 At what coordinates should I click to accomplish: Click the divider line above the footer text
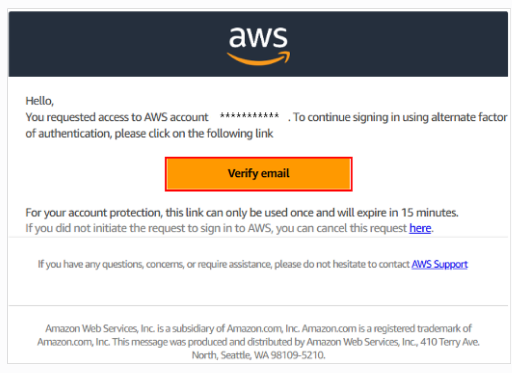point(258,305)
